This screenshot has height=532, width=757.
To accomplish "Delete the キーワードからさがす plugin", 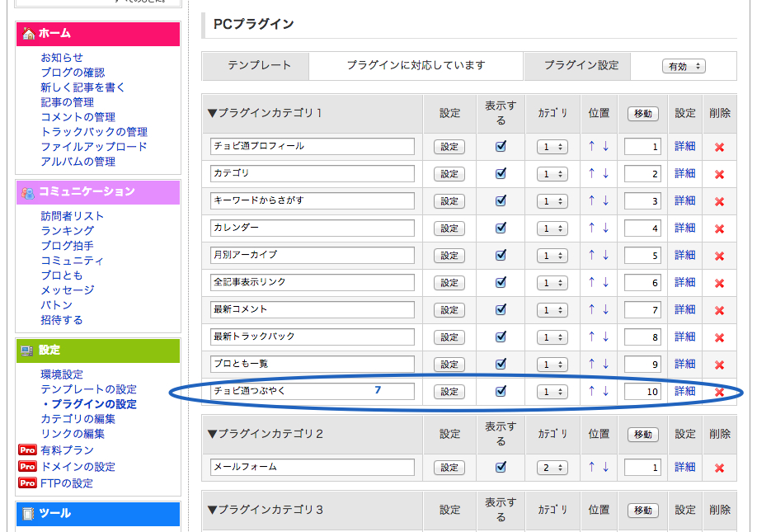I will tap(719, 201).
